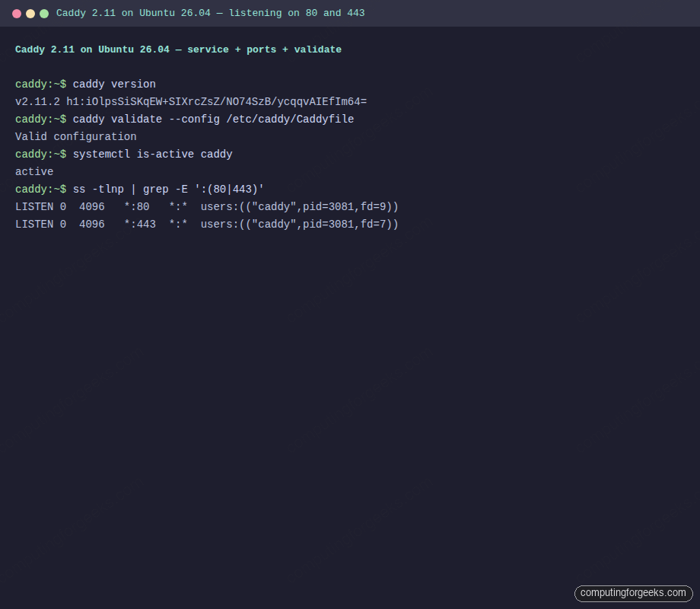
Task: Click the pink traffic light window control
Action: pos(17,13)
